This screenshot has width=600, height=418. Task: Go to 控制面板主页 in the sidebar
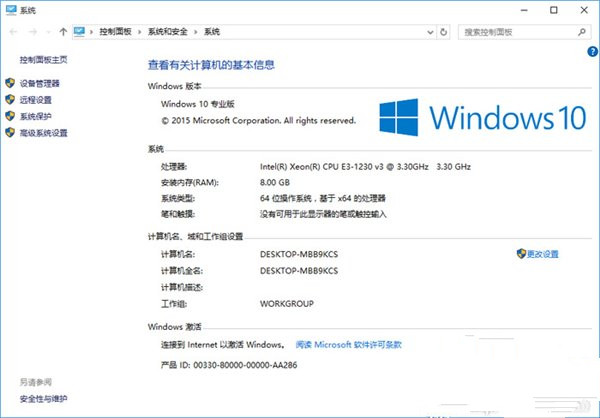click(44, 59)
